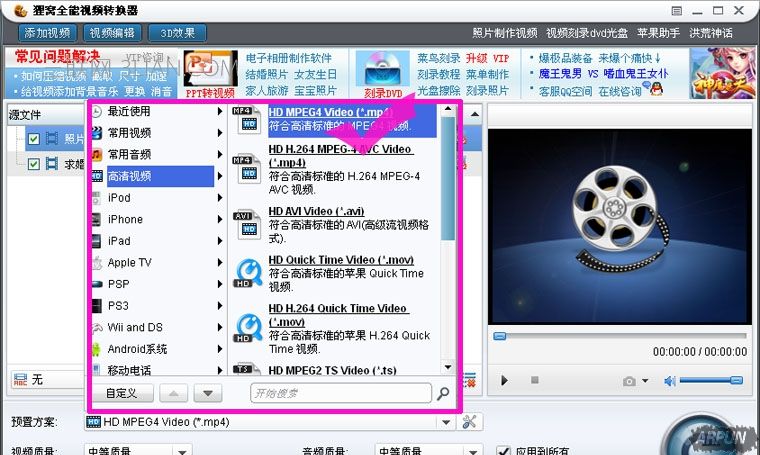
Task: Move category list down with arrow button
Action: pos(208,393)
